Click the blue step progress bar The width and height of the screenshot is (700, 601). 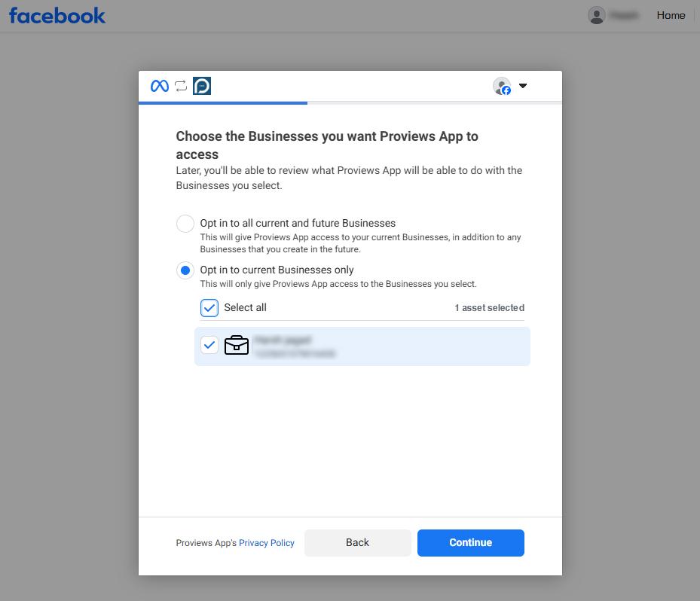(x=223, y=103)
